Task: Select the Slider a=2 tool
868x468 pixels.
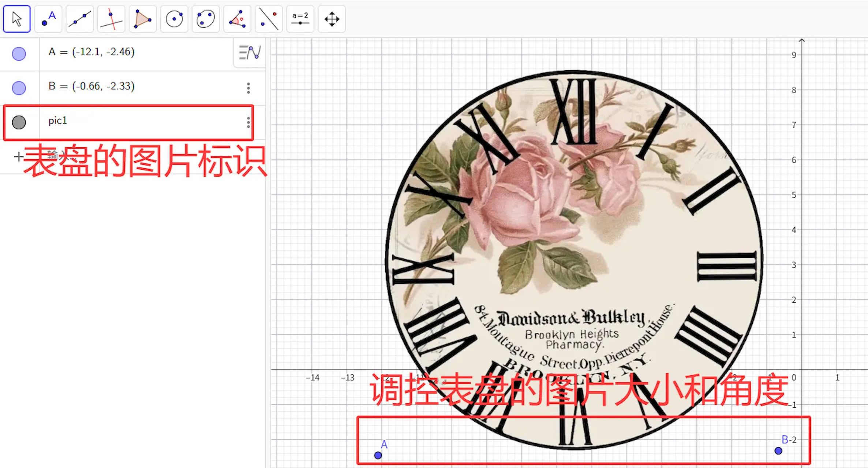Action: tap(300, 19)
